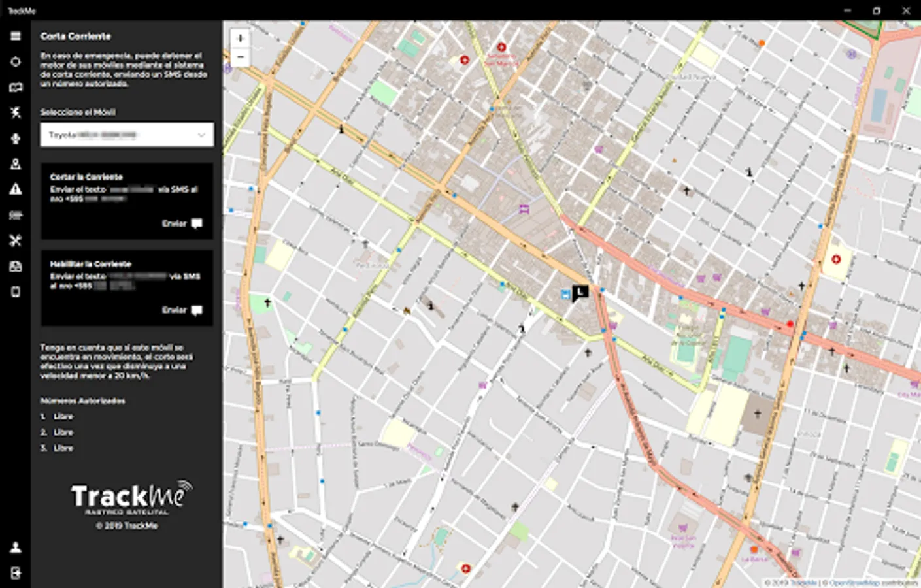
Task: Click the TrackMe logo
Action: click(x=131, y=498)
